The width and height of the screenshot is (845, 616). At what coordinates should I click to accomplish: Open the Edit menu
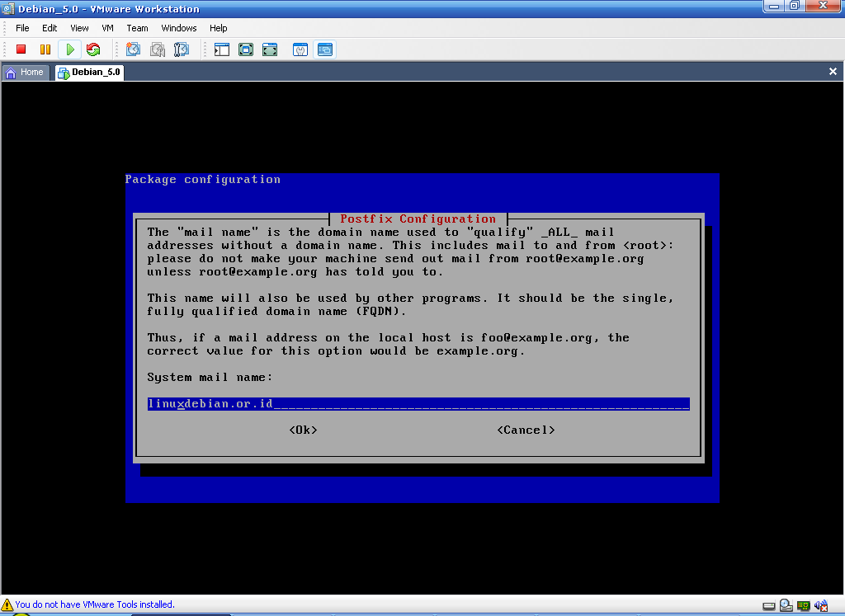coord(50,28)
